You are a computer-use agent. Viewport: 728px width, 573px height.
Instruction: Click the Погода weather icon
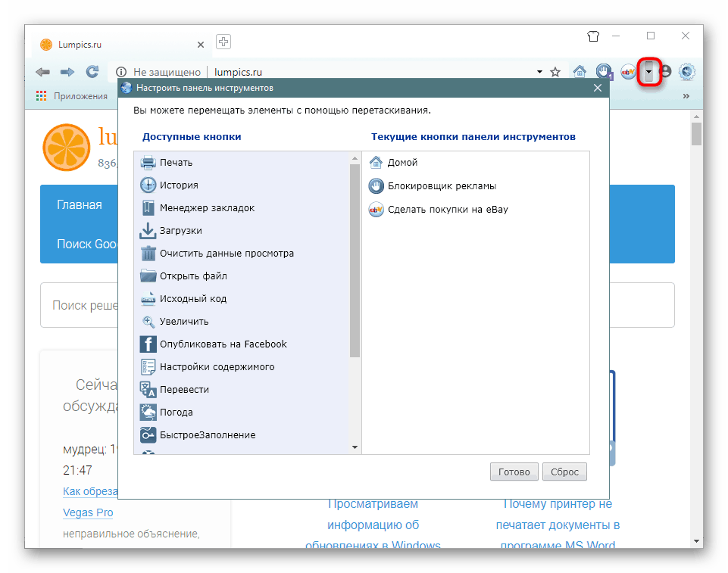click(x=148, y=412)
